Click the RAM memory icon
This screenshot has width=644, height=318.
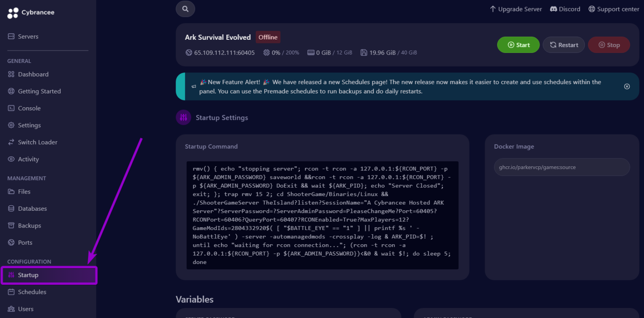pos(311,53)
